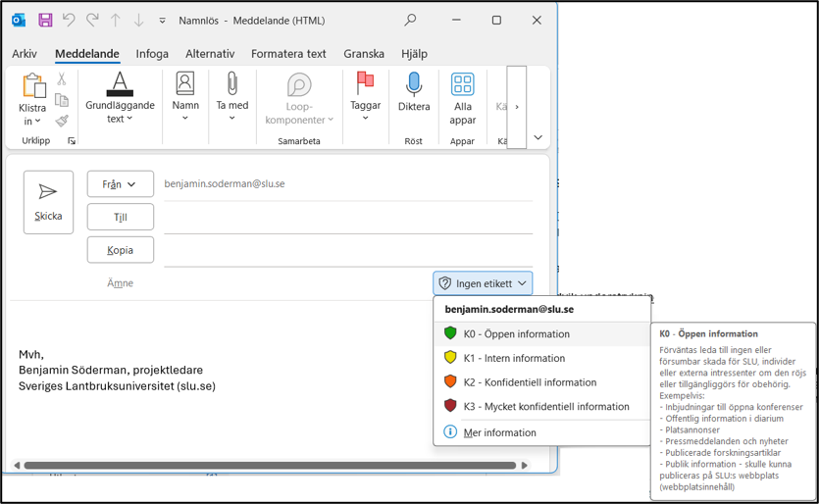Click the Till recipients button

tap(120, 217)
